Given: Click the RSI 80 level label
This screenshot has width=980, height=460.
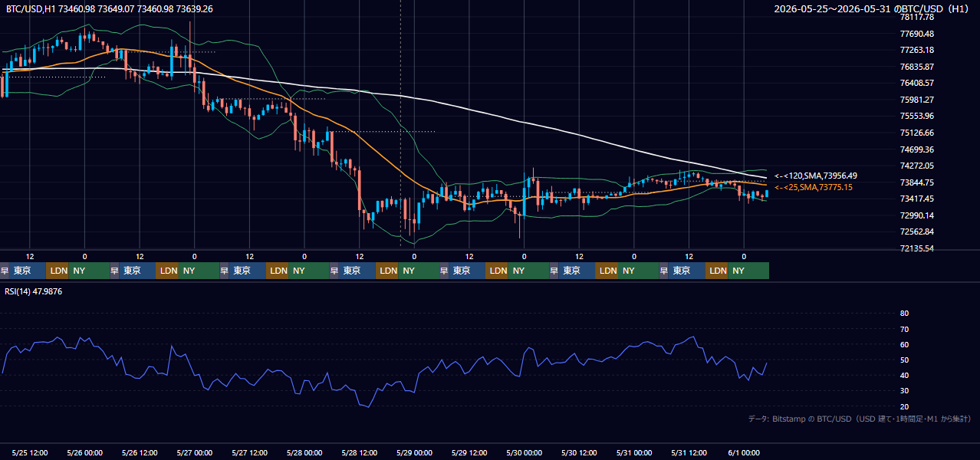Looking at the screenshot, I should tap(904, 314).
